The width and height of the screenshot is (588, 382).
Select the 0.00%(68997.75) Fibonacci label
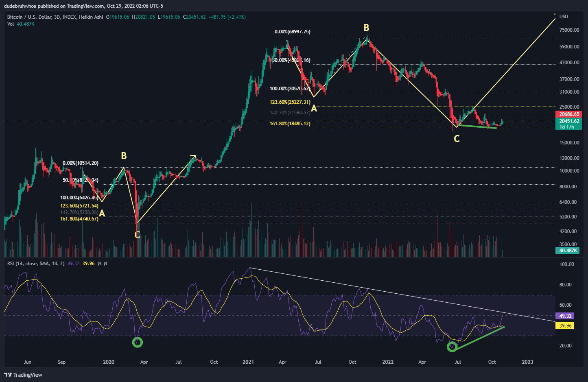point(292,32)
